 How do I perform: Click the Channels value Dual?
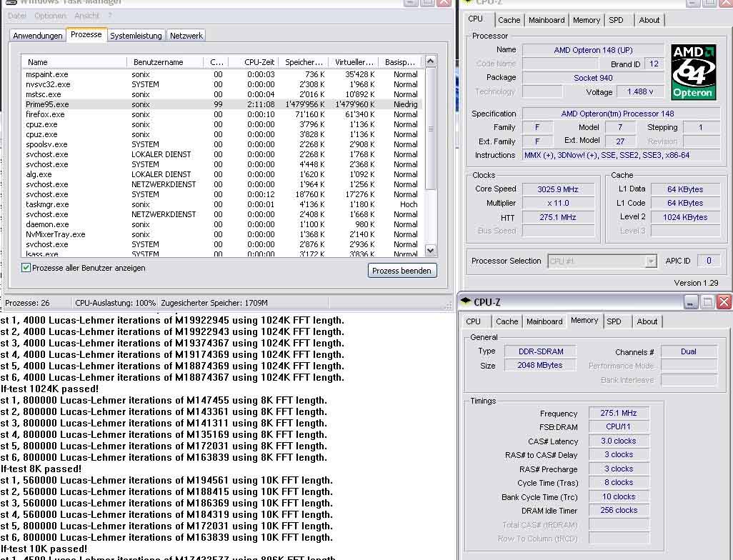(x=688, y=351)
